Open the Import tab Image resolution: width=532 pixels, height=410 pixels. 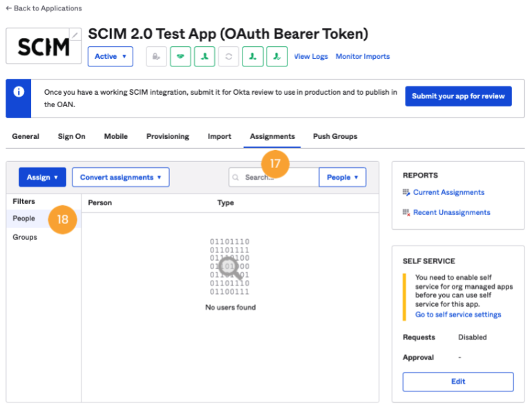click(x=220, y=136)
